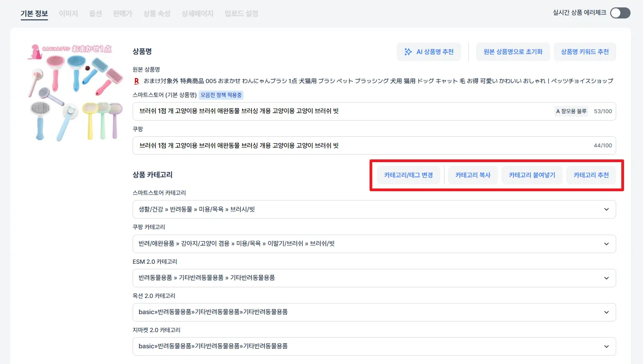Click the red Rakuten R icon by 원본 상품명

tap(136, 81)
